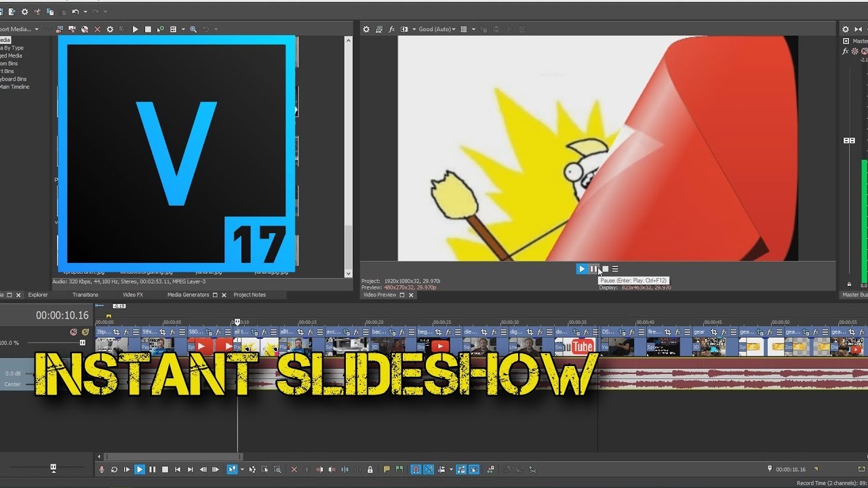Click red Delete X in timeline toolbar
This screenshot has width=868, height=488.
click(x=294, y=469)
